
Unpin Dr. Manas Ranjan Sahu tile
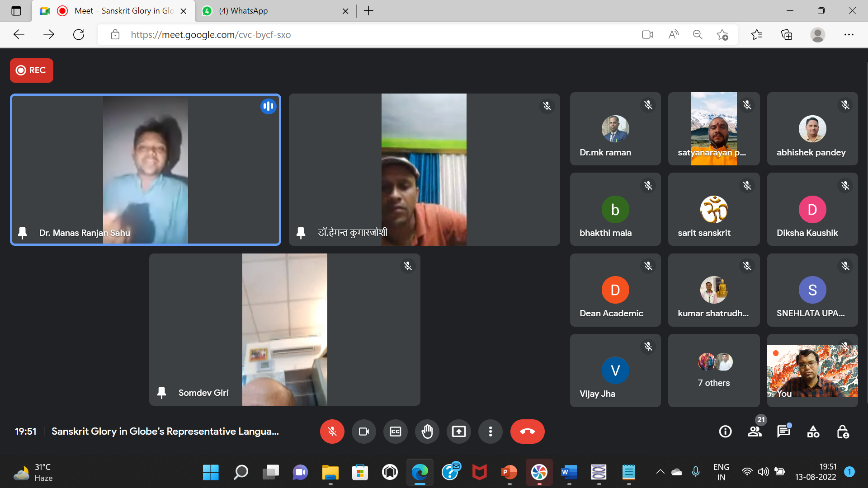point(22,233)
